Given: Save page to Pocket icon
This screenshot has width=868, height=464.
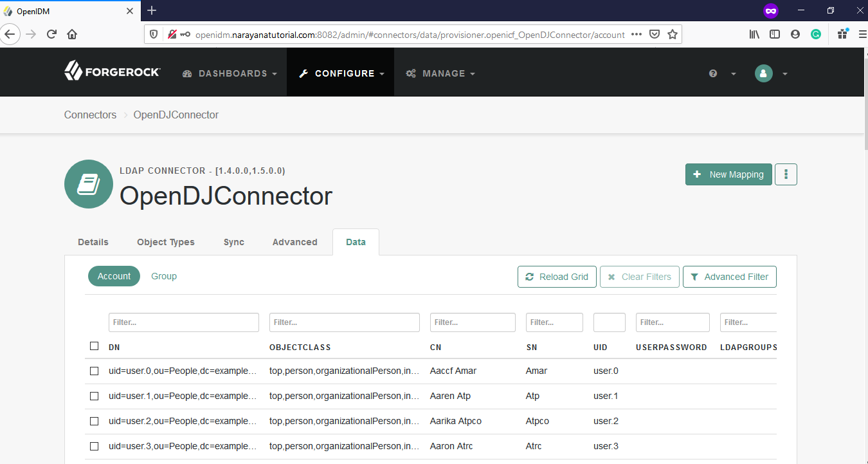Looking at the screenshot, I should point(655,35).
